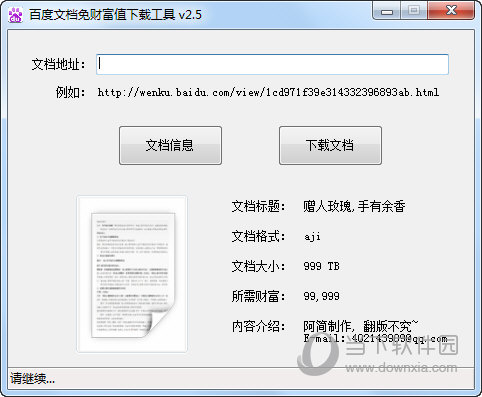Click the 文档标题 label

coord(259,206)
